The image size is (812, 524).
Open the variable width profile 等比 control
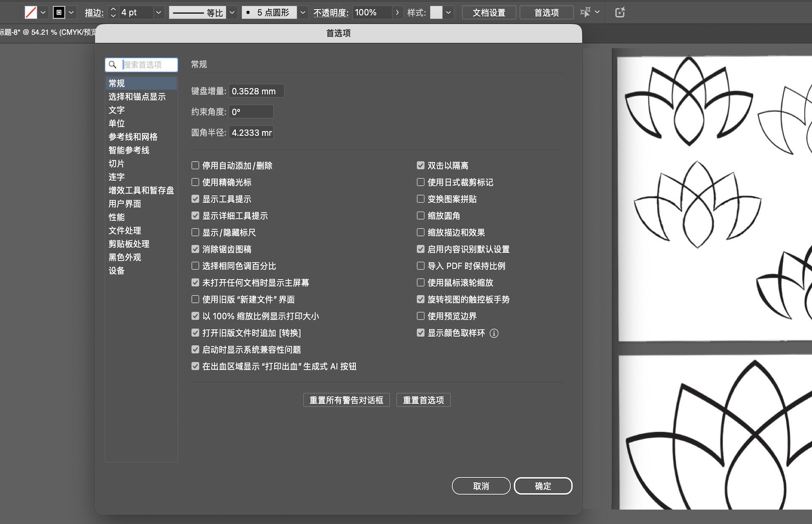coord(232,12)
